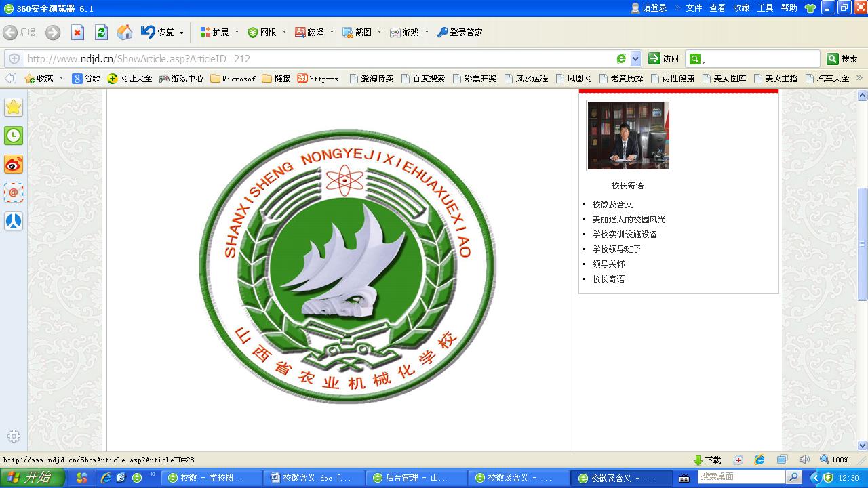Open the yellow star favorites sidebar icon
Screen dimensions: 868x488
coord(14,107)
